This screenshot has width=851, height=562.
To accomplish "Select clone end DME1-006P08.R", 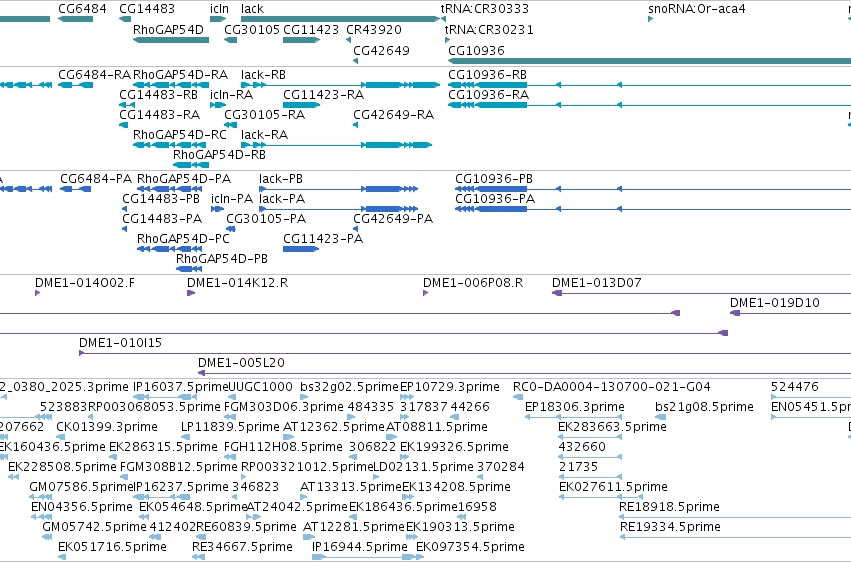I will click(473, 283).
